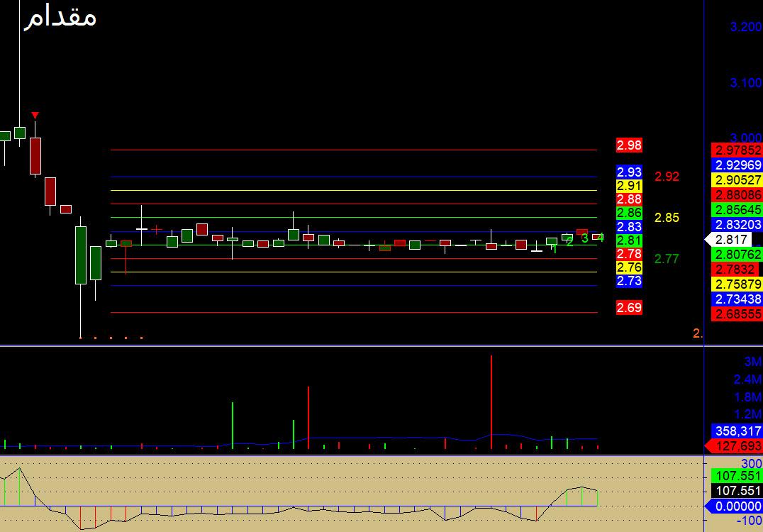
Task: Click the yellow 2.91 level tag
Action: [x=629, y=185]
